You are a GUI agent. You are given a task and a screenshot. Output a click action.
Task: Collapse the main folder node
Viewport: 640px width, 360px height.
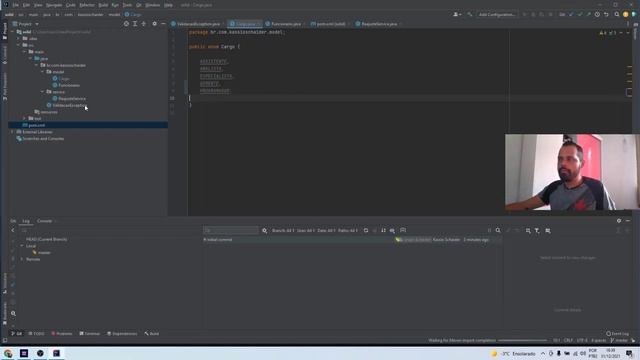(24, 52)
